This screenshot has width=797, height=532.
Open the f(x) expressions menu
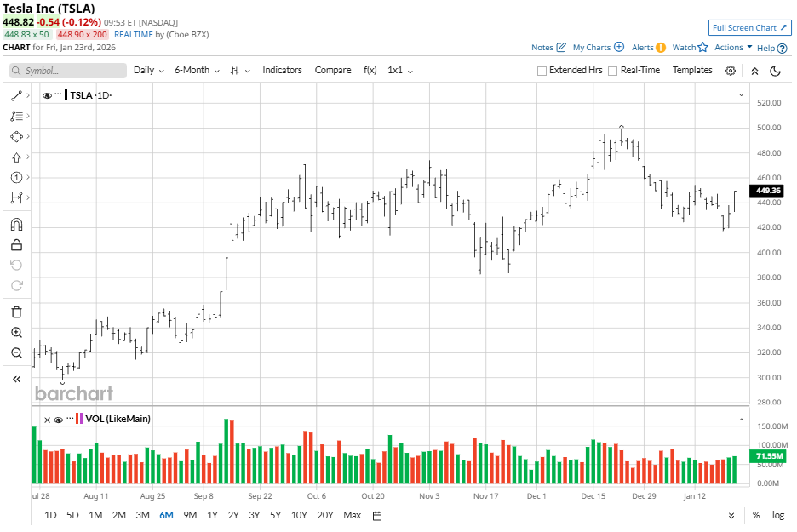pyautogui.click(x=370, y=70)
